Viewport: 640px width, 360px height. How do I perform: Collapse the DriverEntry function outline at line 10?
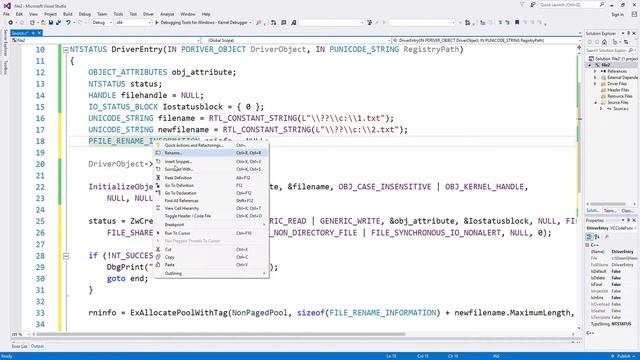click(x=66, y=50)
